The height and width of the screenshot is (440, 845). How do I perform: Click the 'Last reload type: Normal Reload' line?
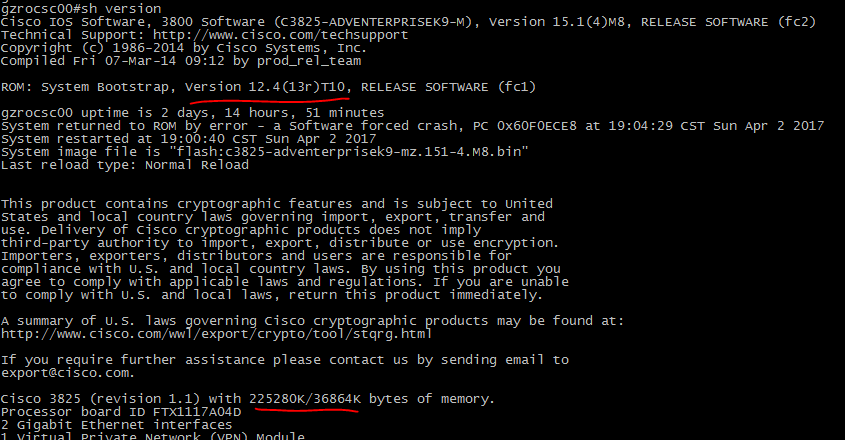[124, 164]
